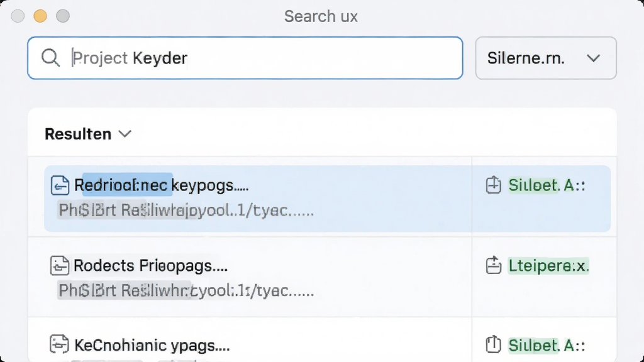Click the chevron arrow in Silerne.rn. box
The width and height of the screenshot is (644, 362).
tap(594, 58)
